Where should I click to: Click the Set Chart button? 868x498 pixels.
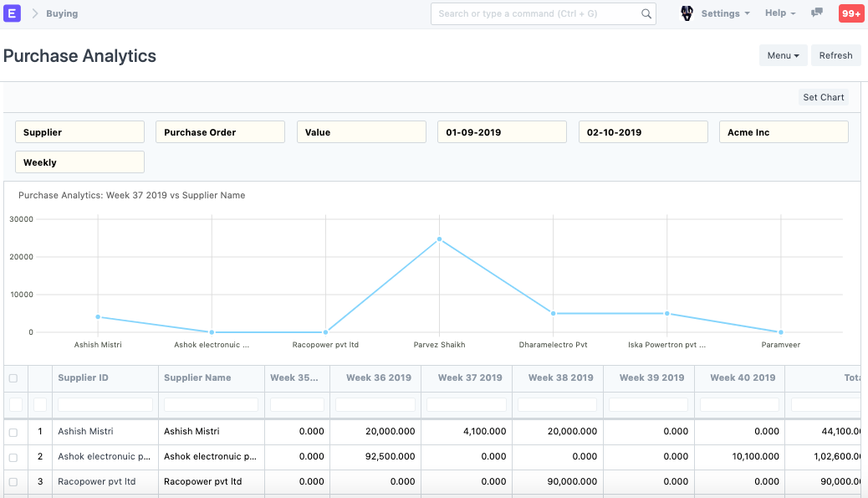(823, 97)
